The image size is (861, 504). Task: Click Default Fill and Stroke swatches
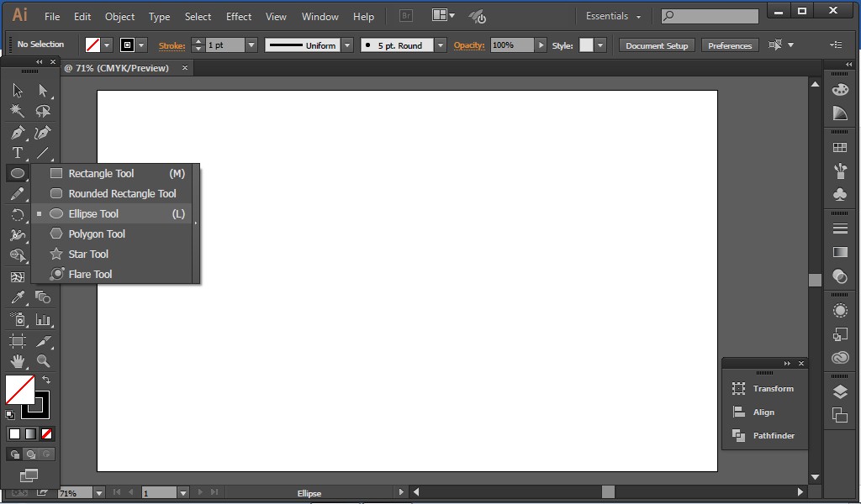(10, 414)
